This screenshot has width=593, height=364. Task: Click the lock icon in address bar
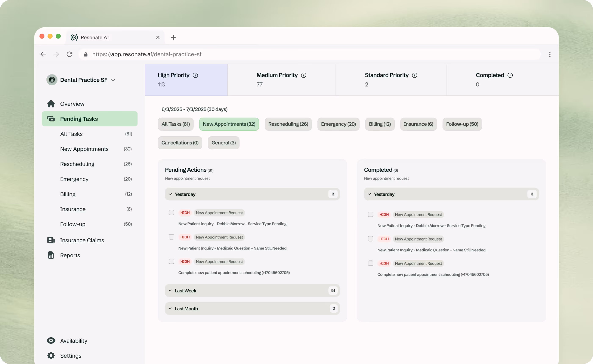tap(86, 54)
